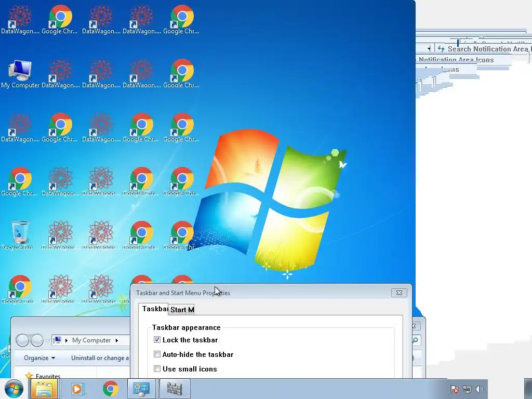This screenshot has height=399, width=532.
Task: Click the Taskbar appearance group label
Action: tap(187, 327)
